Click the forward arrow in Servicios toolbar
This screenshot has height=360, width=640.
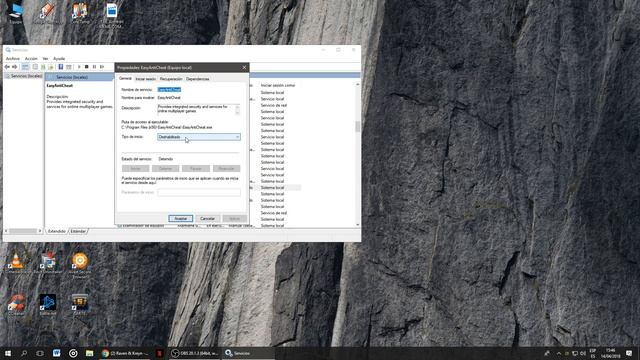(15, 67)
